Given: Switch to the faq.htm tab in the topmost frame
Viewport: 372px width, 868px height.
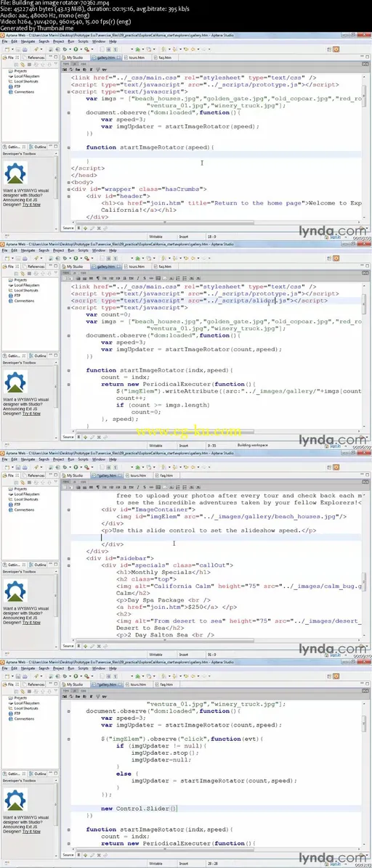Looking at the screenshot, I should tap(165, 57).
